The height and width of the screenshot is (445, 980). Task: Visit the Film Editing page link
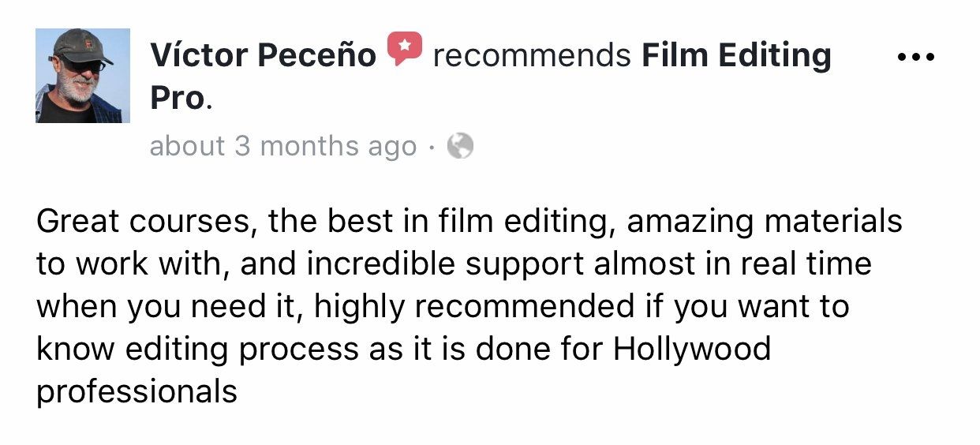pos(736,56)
